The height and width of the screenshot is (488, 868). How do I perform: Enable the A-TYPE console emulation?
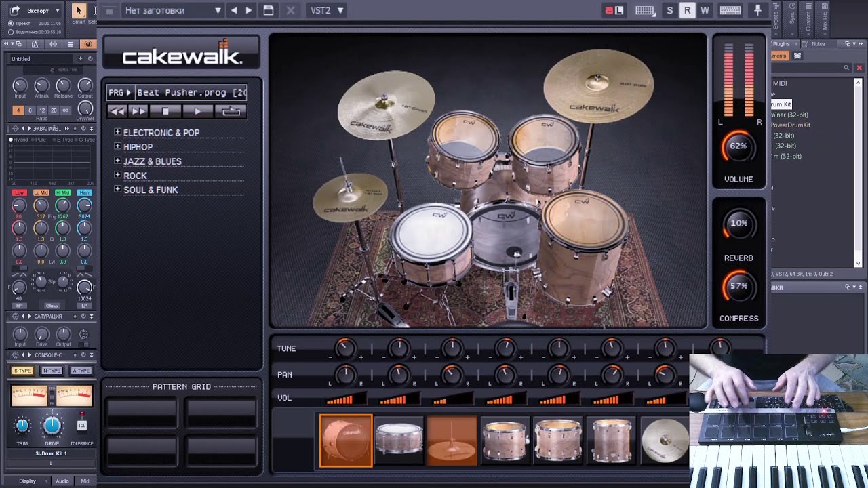pos(81,371)
